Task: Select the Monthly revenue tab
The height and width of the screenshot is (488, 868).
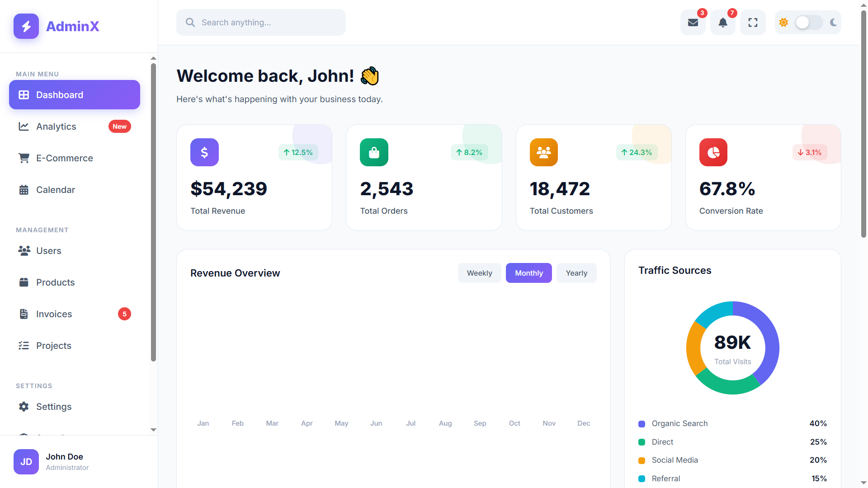Action: coord(529,273)
